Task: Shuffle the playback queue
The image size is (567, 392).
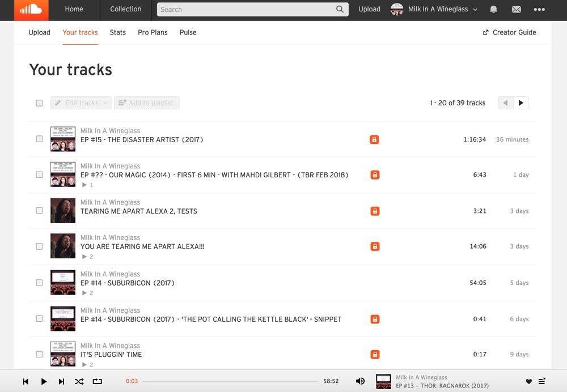Action: click(79, 381)
